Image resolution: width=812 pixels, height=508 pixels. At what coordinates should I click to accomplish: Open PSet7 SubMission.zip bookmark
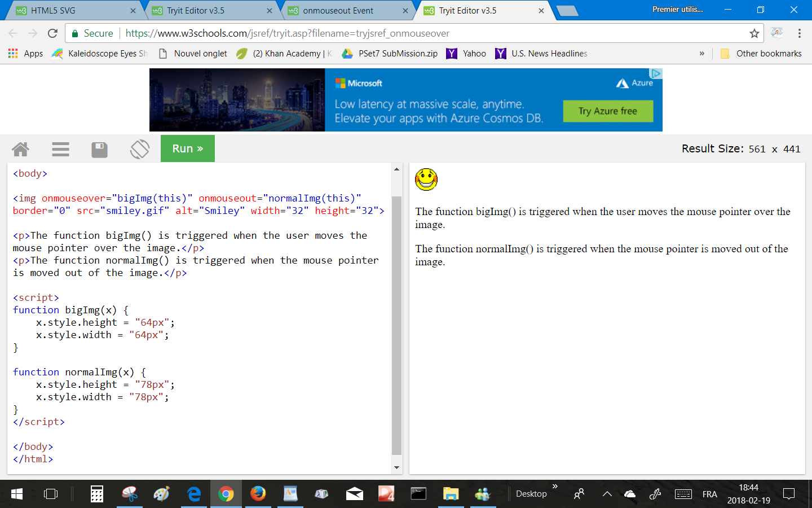[x=390, y=53]
